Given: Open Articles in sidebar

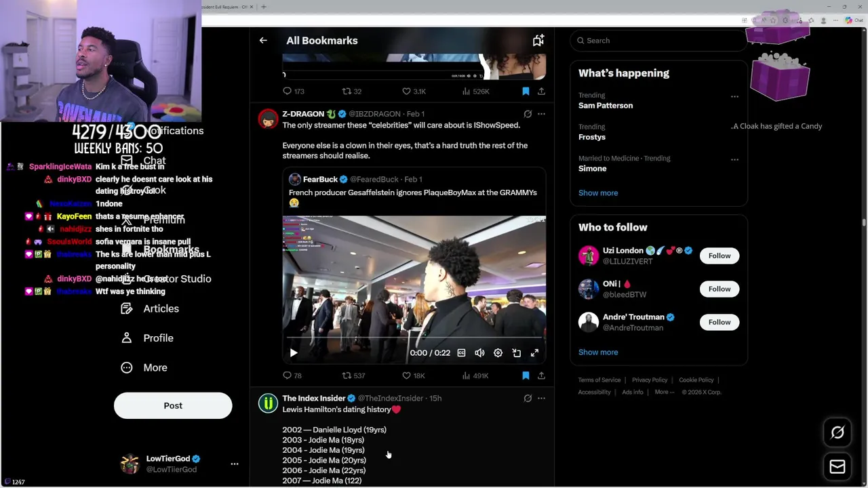Looking at the screenshot, I should pyautogui.click(x=150, y=309).
